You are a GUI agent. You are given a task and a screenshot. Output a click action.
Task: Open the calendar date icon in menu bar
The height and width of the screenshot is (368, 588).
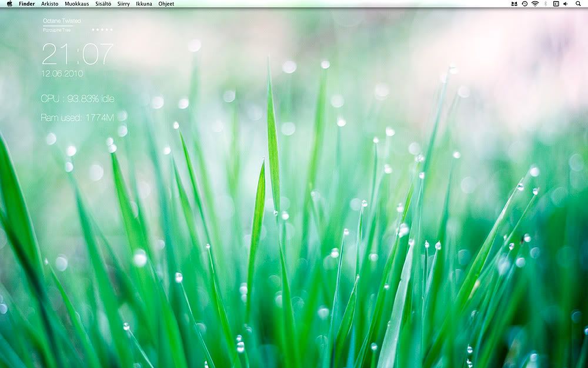(556, 4)
